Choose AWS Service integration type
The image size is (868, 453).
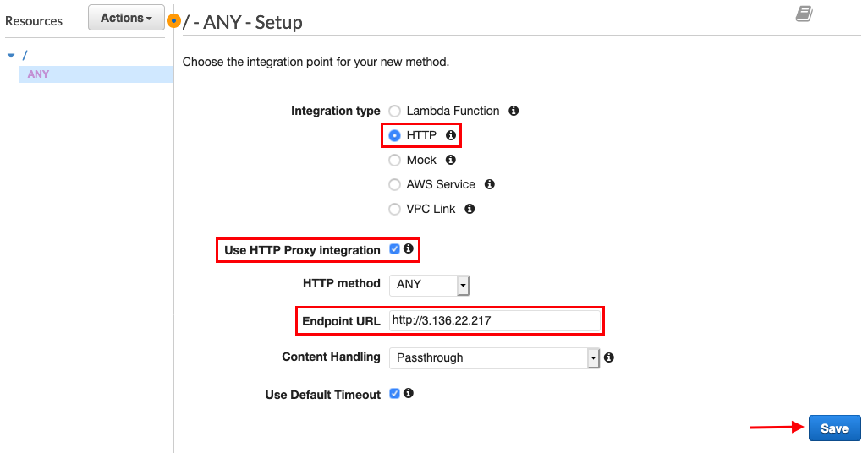point(394,185)
